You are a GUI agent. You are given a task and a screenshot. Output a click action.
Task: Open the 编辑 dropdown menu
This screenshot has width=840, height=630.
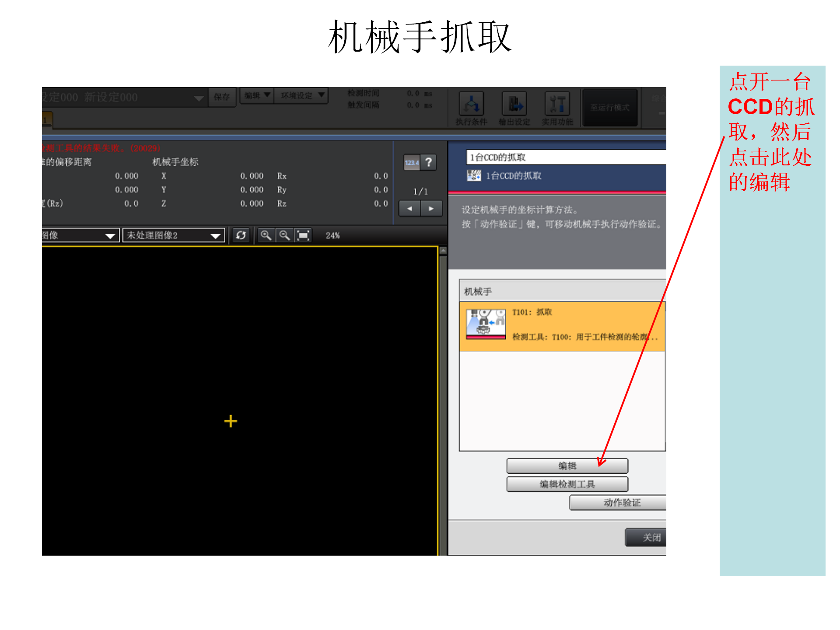click(257, 95)
